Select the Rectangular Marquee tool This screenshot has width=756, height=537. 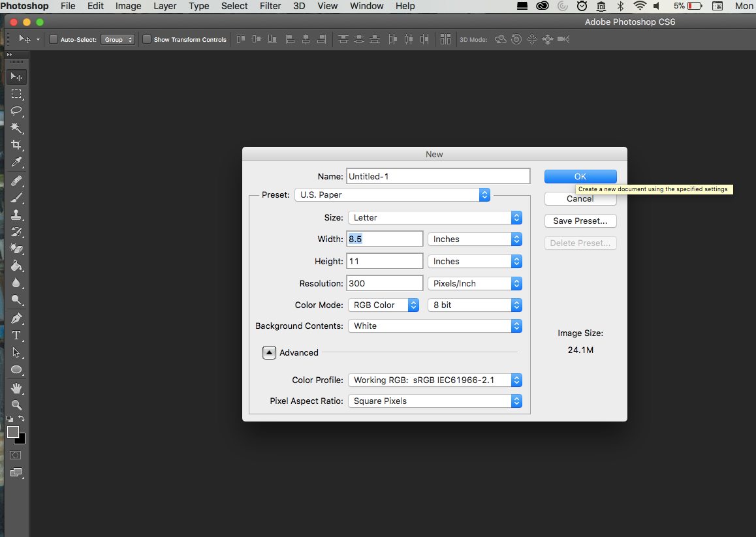click(x=16, y=94)
